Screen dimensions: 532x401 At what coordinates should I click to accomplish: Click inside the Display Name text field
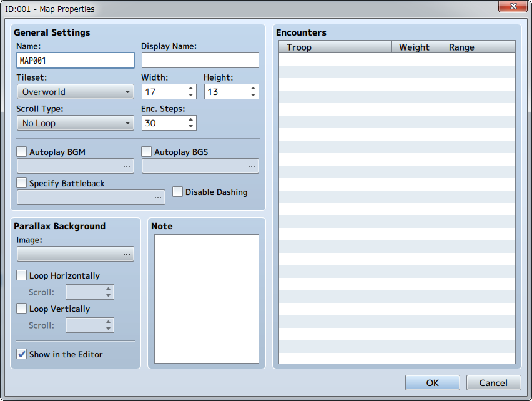[x=200, y=61]
